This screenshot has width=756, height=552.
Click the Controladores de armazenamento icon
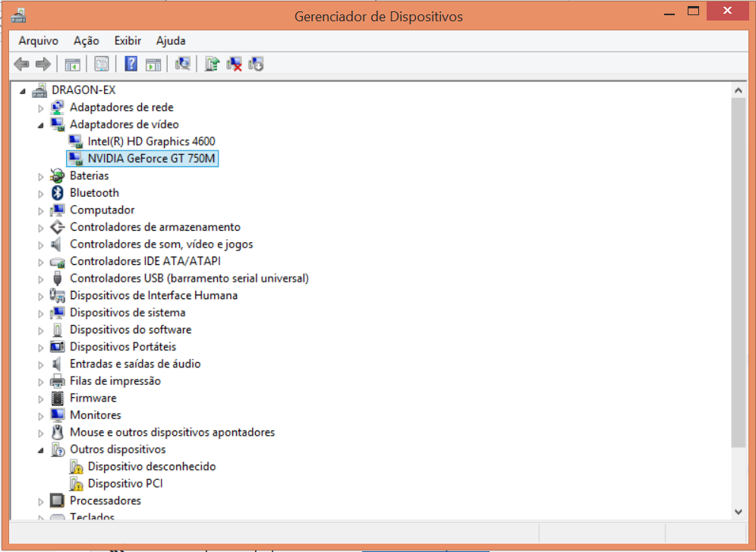point(58,227)
